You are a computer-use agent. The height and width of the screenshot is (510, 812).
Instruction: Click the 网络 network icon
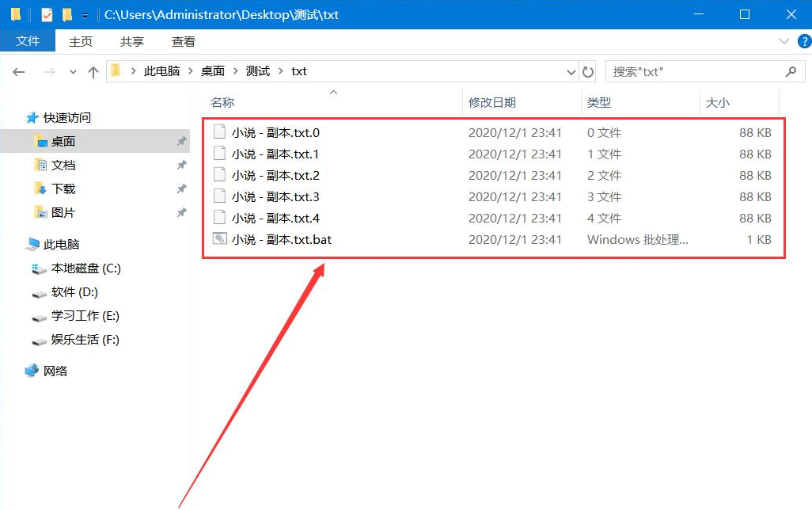tap(32, 371)
